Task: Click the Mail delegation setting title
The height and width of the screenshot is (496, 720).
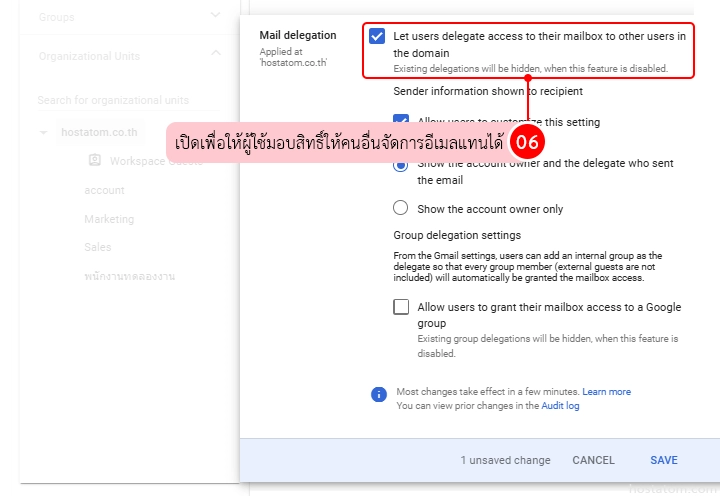Action: (298, 35)
